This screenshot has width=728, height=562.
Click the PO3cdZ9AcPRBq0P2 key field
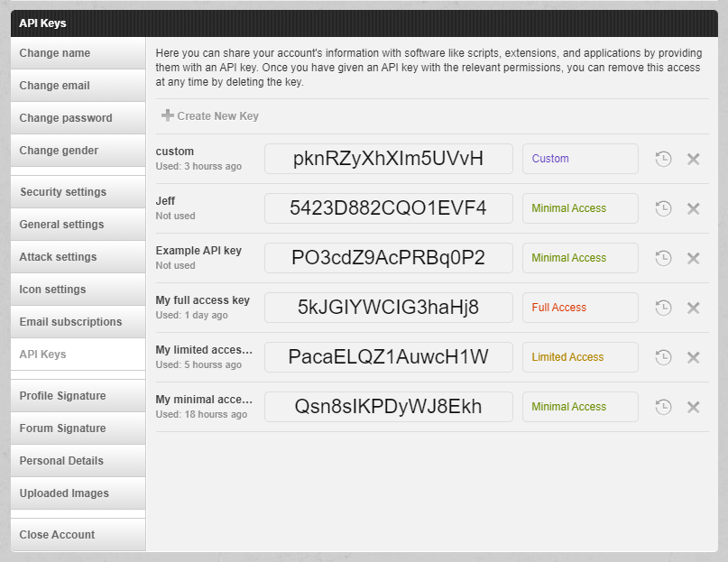click(388, 258)
